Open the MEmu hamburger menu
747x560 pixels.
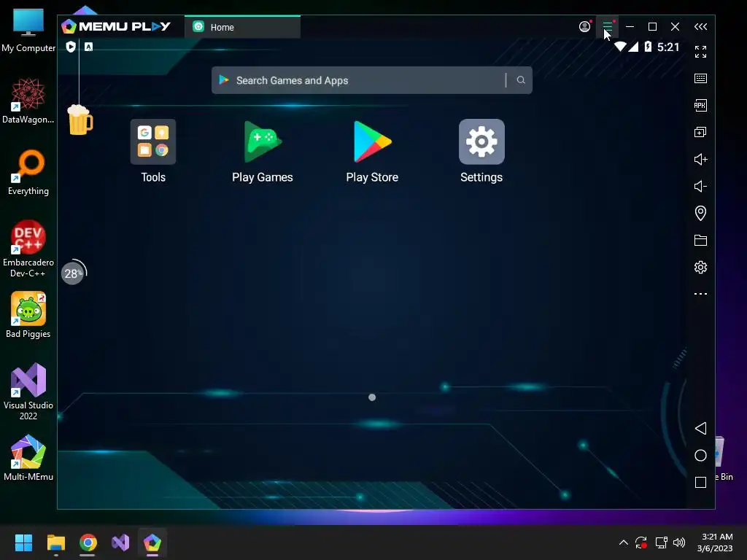pyautogui.click(x=608, y=27)
